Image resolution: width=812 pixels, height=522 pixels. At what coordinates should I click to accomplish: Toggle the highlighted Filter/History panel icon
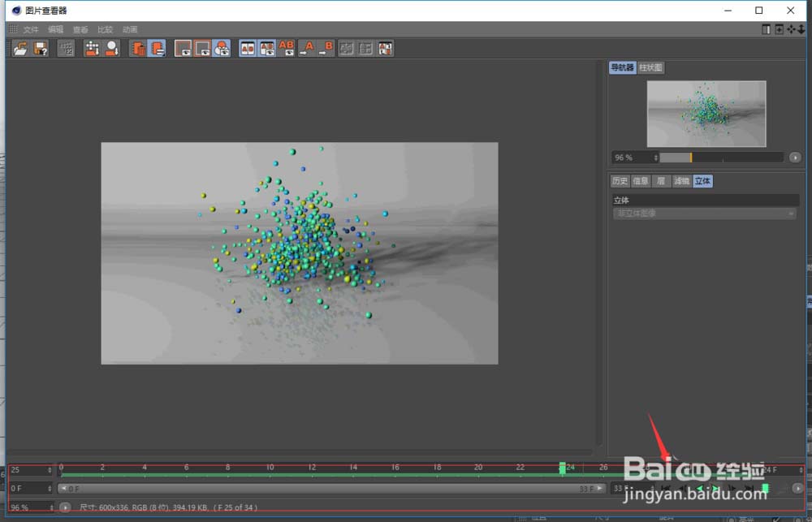pyautogui.click(x=157, y=49)
